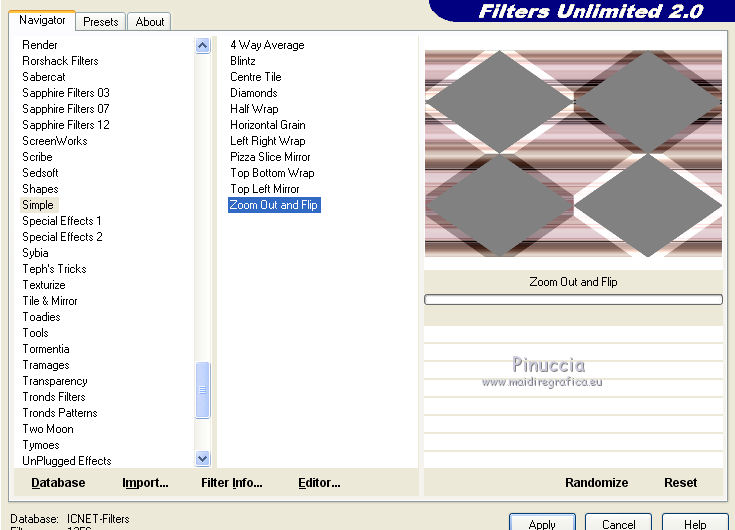
Task: Click the Reset button
Action: point(680,483)
